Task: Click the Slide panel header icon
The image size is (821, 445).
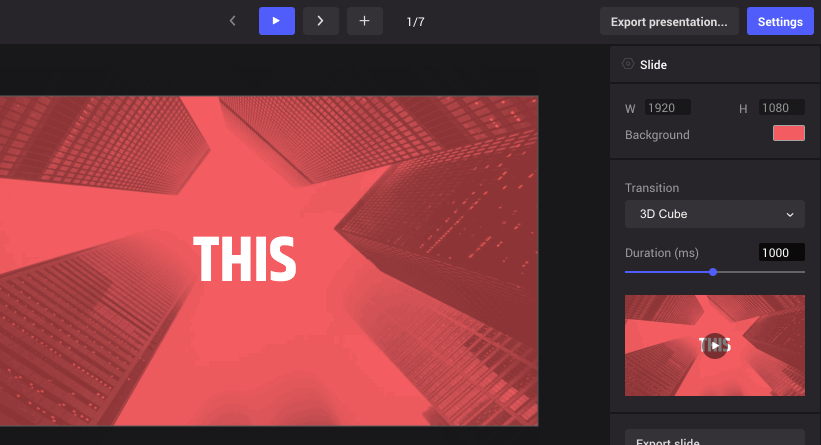Action: 628,64
